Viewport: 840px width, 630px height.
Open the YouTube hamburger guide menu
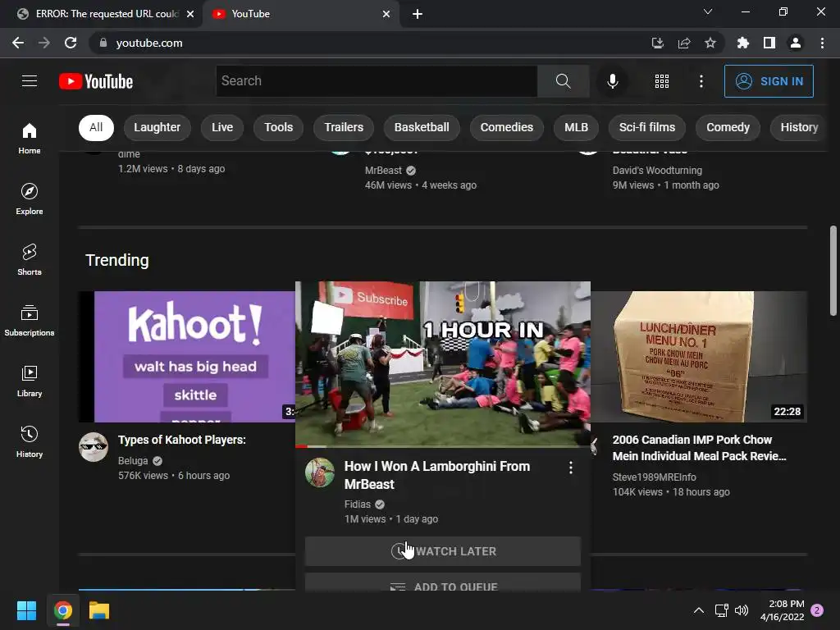(30, 81)
